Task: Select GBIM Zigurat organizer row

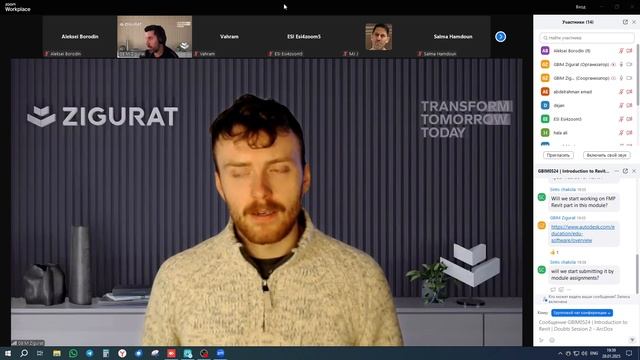Action: point(587,64)
